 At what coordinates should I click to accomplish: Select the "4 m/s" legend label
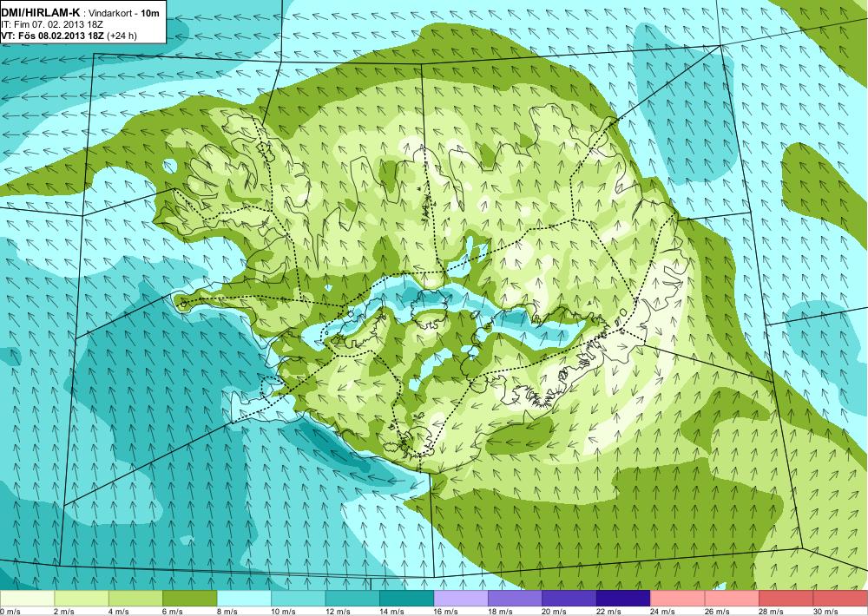coord(118,612)
